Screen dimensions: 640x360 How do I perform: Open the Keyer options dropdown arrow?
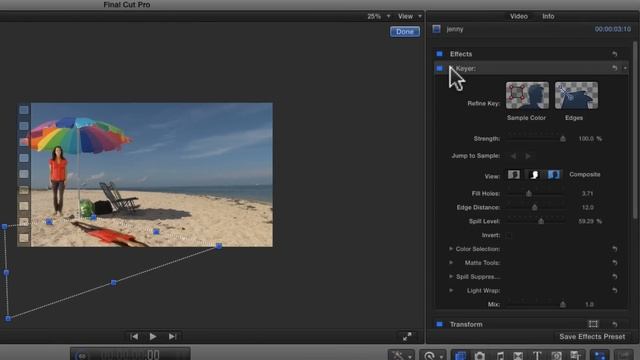point(625,68)
